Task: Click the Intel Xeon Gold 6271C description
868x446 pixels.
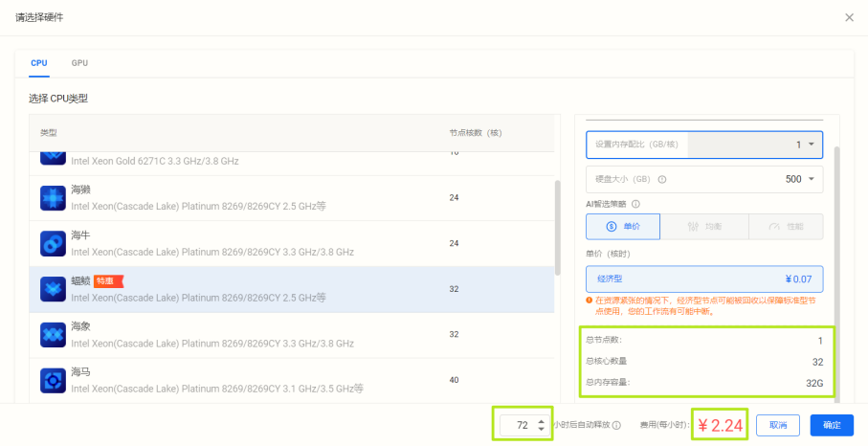Action: 155,161
